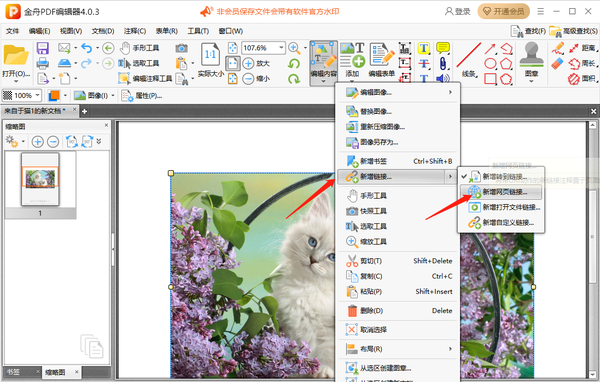Click the Scan icon below the envelope
This screenshot has height=382, width=600.
[x=64, y=63]
